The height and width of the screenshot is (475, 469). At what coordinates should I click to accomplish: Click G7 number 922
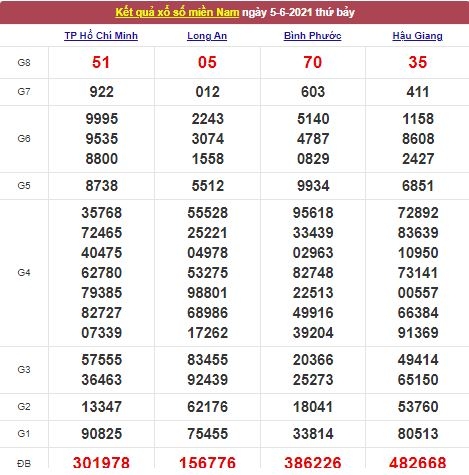click(102, 92)
